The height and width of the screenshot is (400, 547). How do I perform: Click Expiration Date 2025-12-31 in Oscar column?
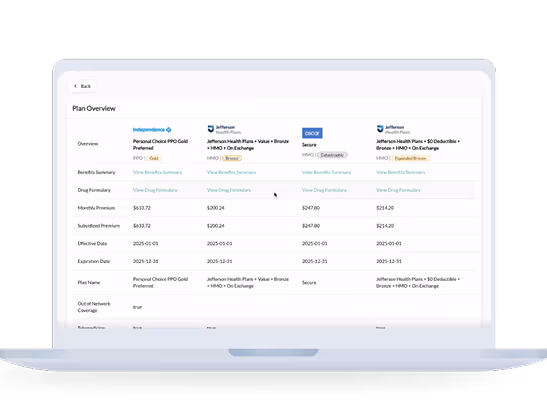[315, 261]
